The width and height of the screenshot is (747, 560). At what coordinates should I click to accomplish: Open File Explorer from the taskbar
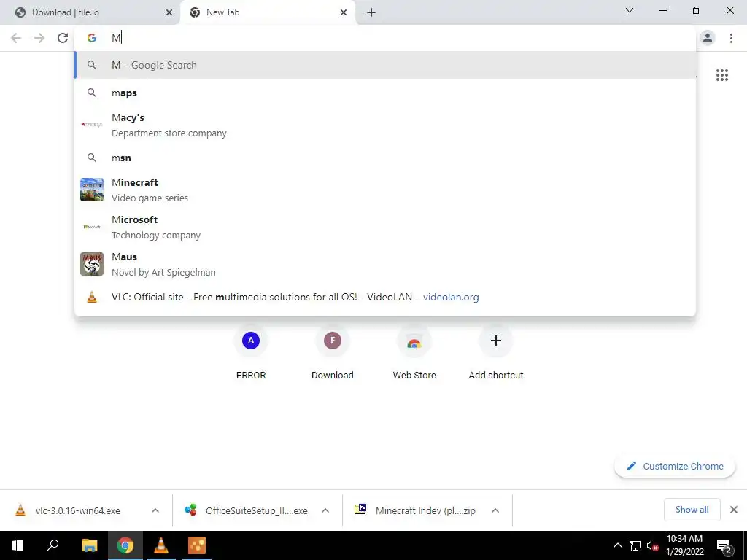point(89,545)
